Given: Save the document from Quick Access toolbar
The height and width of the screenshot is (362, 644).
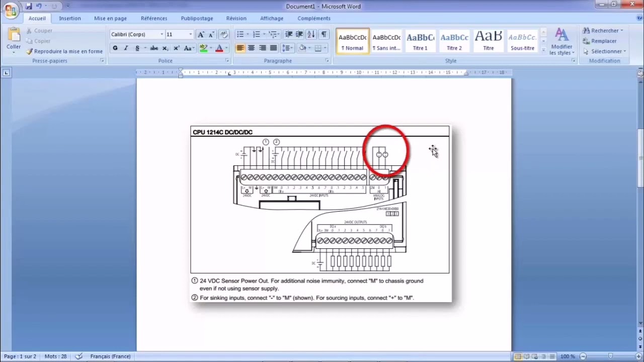Looking at the screenshot, I should pos(29,6).
